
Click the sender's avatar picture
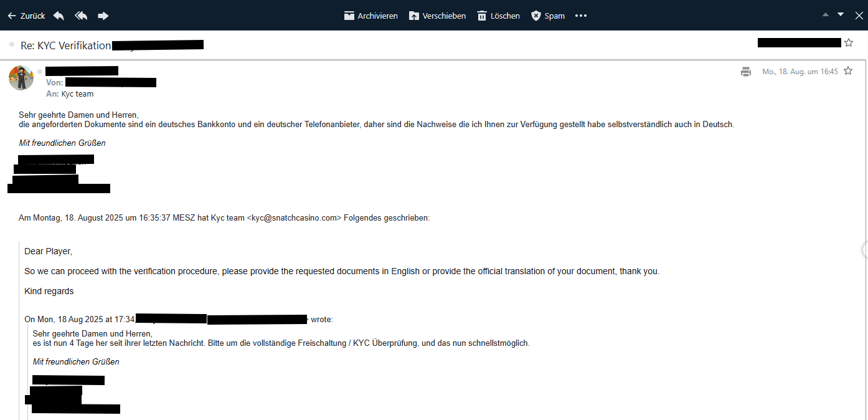(21, 78)
